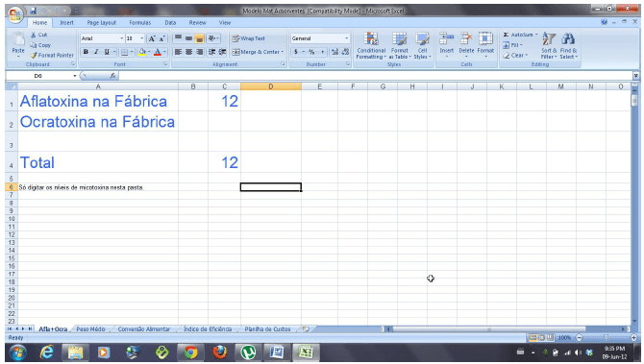Open the Data ribbon tab
This screenshot has height=364, width=644.
point(170,23)
